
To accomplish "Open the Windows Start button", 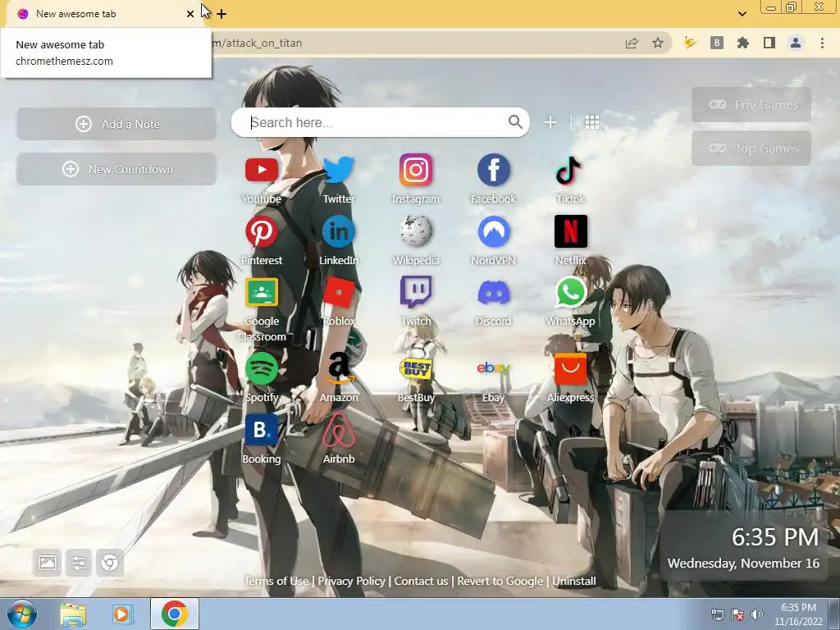I will click(21, 614).
